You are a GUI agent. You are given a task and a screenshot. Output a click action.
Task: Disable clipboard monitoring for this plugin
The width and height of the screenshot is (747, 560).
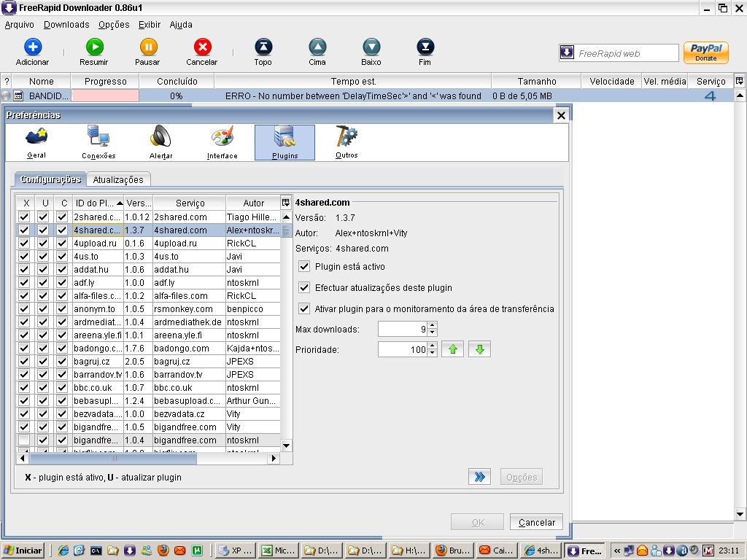(305, 308)
